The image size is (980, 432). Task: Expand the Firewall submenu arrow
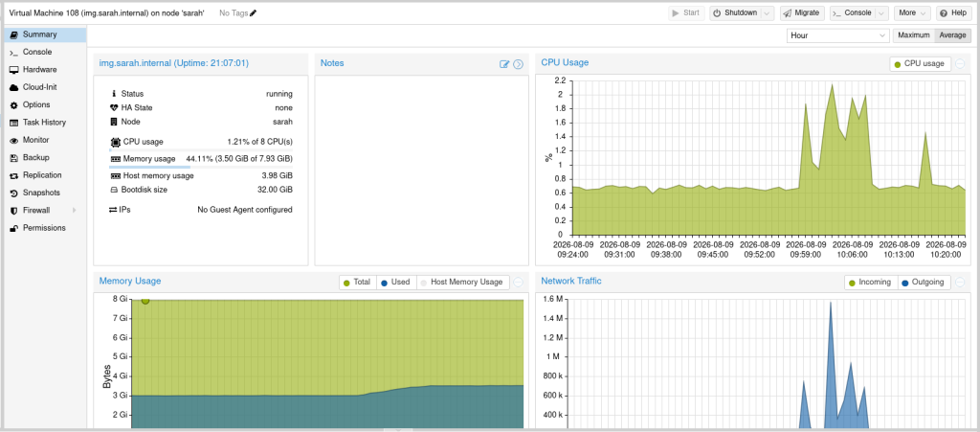[x=75, y=211]
